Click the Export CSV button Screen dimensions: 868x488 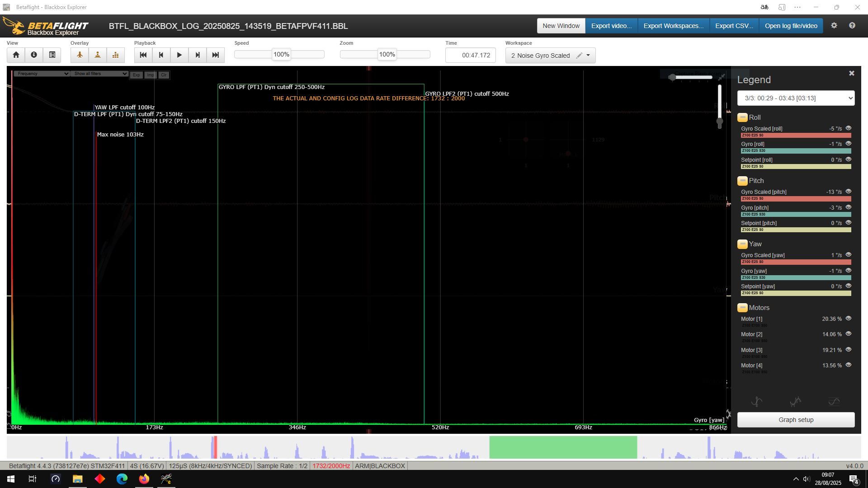(x=734, y=26)
